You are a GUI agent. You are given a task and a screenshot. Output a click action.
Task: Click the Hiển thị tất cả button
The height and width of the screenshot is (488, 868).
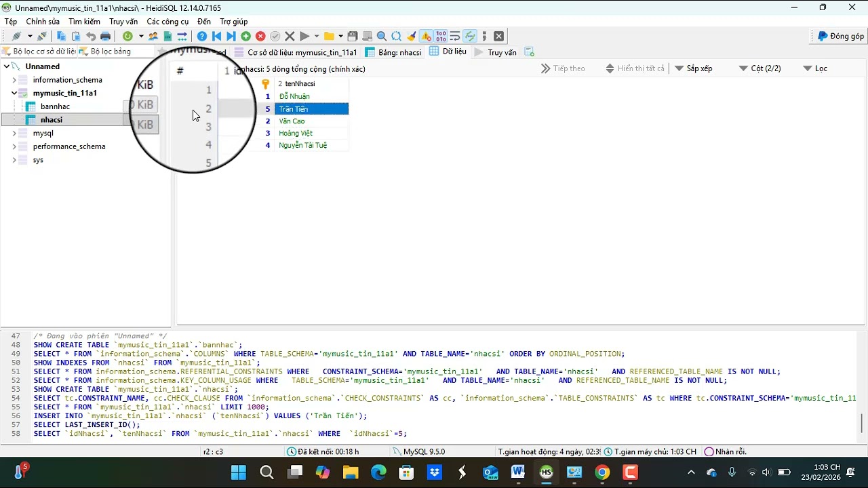coord(635,68)
